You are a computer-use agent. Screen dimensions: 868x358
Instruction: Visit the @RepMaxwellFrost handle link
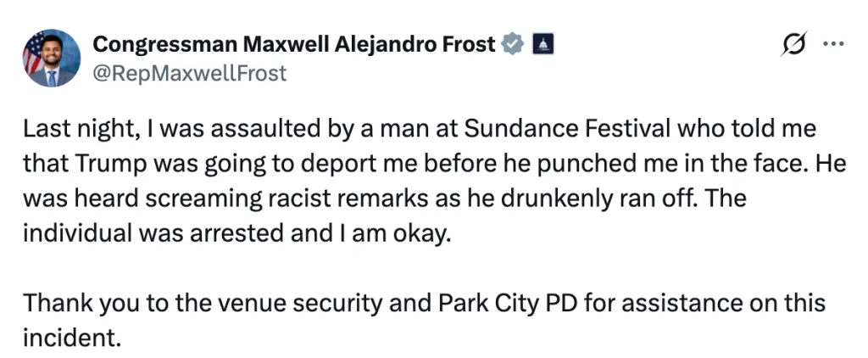(x=189, y=73)
